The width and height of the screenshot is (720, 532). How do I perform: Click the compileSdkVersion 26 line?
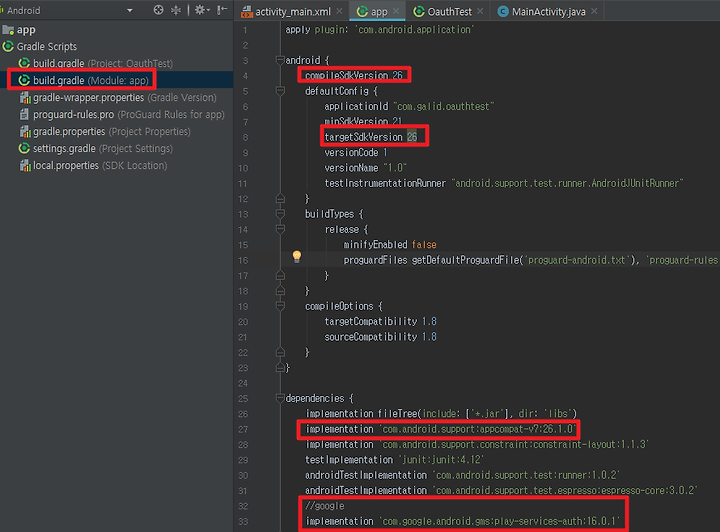354,75
